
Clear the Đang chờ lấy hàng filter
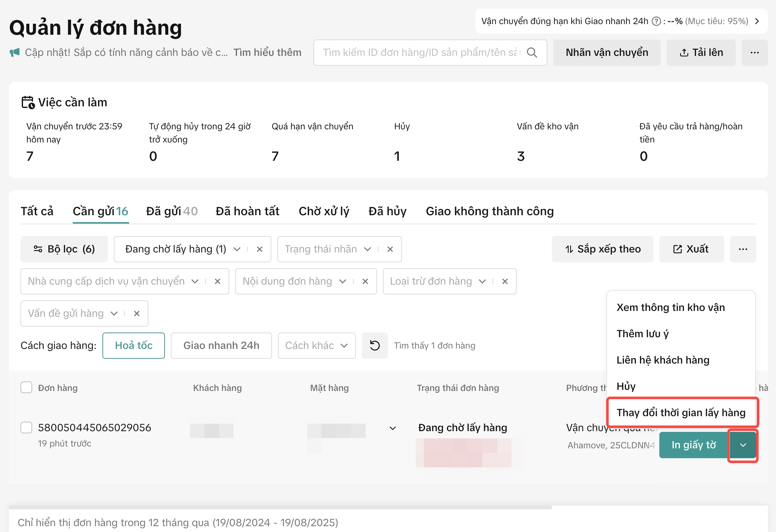coord(260,249)
